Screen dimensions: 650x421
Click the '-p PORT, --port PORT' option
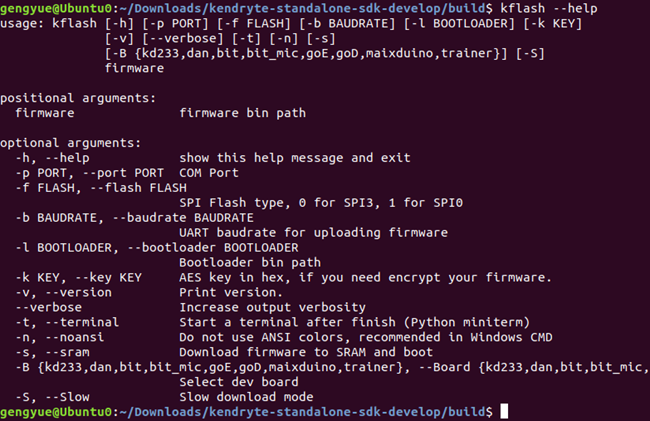90,173
